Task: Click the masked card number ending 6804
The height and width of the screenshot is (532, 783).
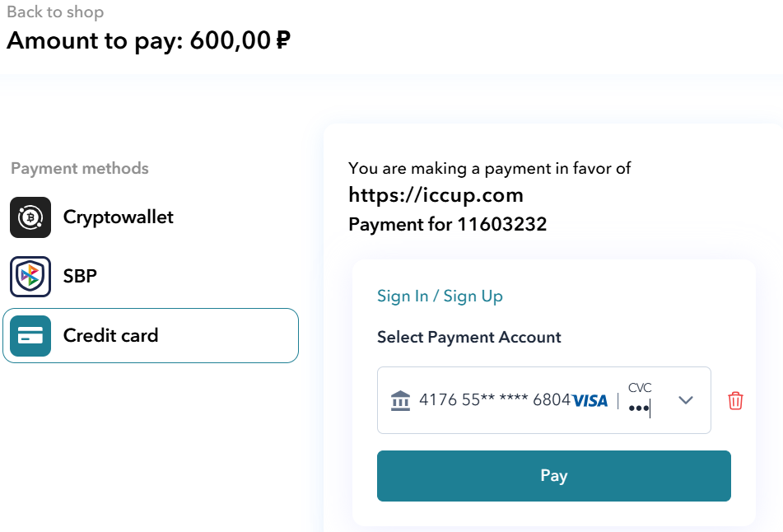Action: point(494,400)
